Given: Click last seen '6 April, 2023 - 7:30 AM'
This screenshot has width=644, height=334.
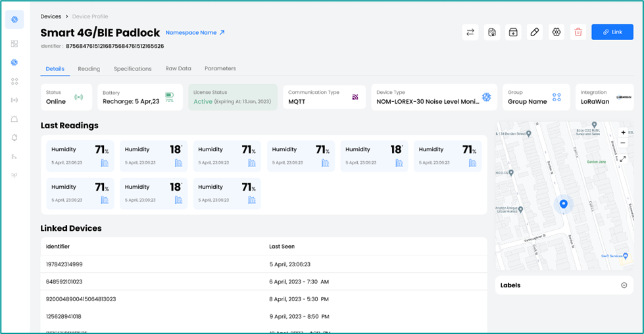Looking at the screenshot, I should coord(299,282).
